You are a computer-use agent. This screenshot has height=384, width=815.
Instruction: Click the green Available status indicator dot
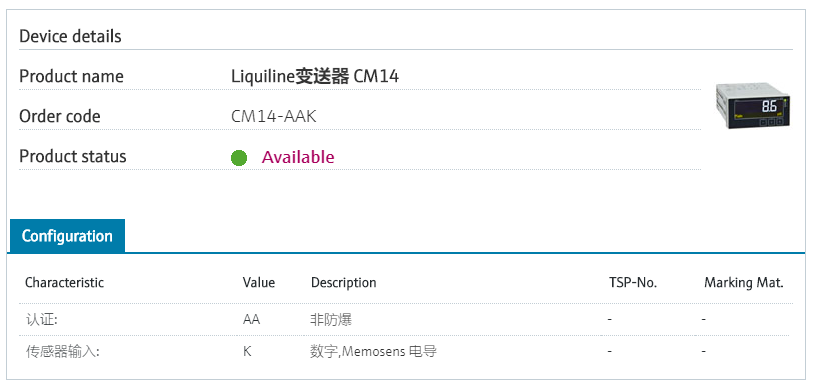(x=239, y=157)
